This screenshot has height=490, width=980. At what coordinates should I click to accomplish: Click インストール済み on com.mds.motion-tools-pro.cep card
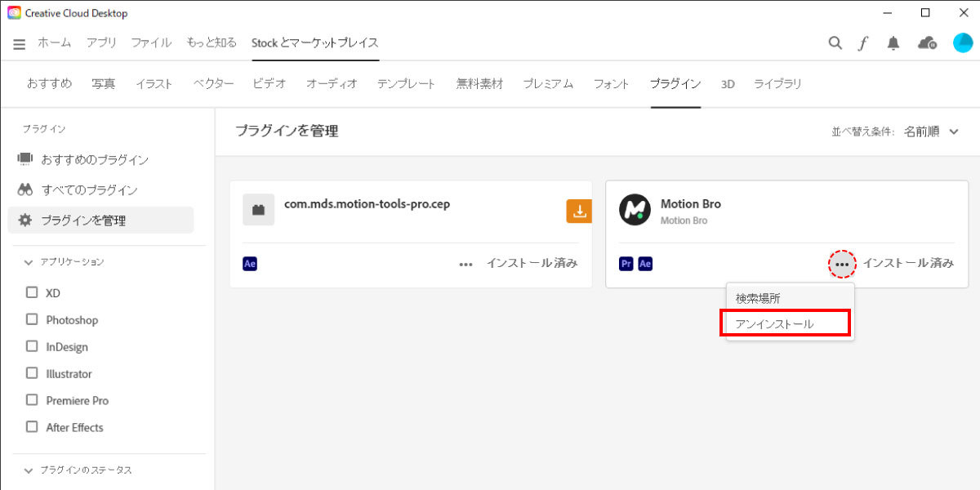532,263
